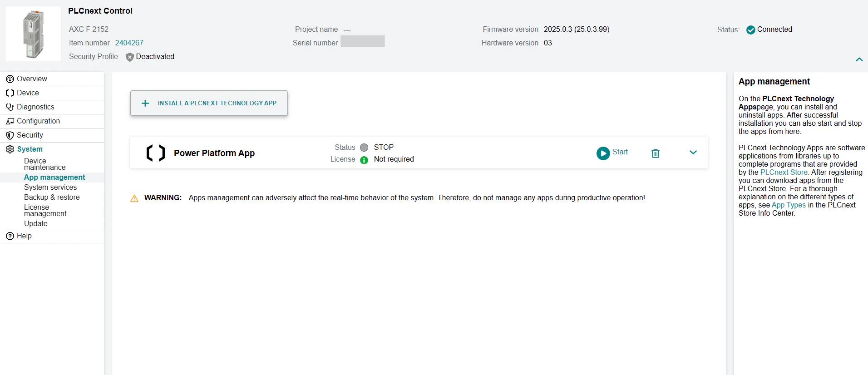Open License management page
This screenshot has width=868, height=375.
pyautogui.click(x=45, y=210)
